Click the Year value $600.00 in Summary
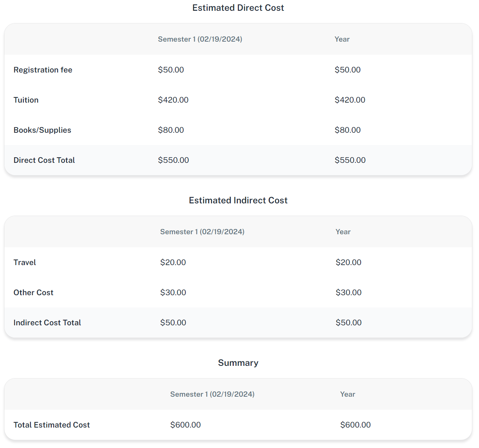Screen dimensions: 479x448 (x=355, y=425)
